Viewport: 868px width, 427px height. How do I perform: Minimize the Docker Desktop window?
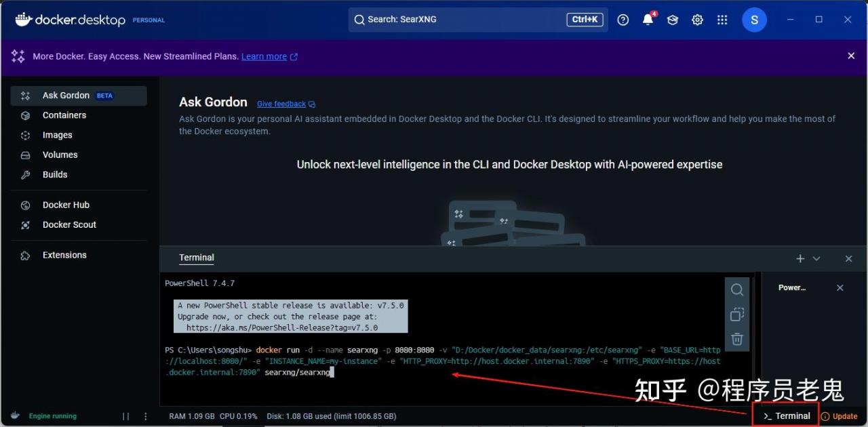pyautogui.click(x=790, y=20)
